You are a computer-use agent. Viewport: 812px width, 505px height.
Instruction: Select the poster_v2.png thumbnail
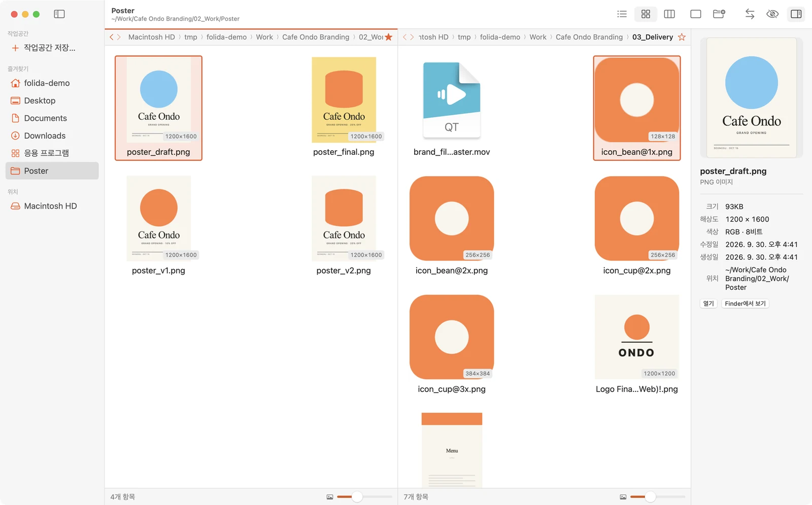click(x=344, y=218)
